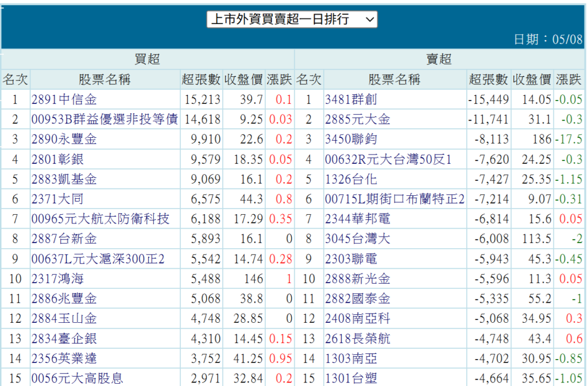Viewport: 588px width, 386px height.
Task: Open stock link 1326台化
Action: 351,179
